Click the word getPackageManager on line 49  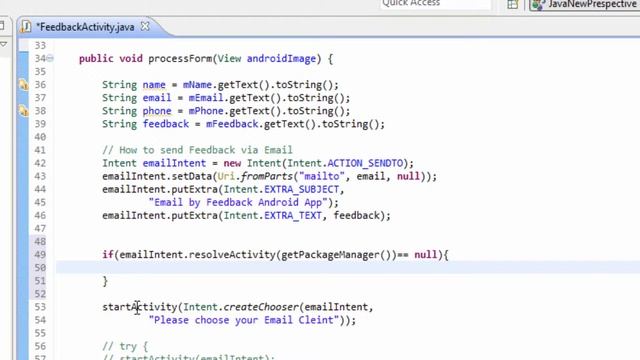[331, 255]
